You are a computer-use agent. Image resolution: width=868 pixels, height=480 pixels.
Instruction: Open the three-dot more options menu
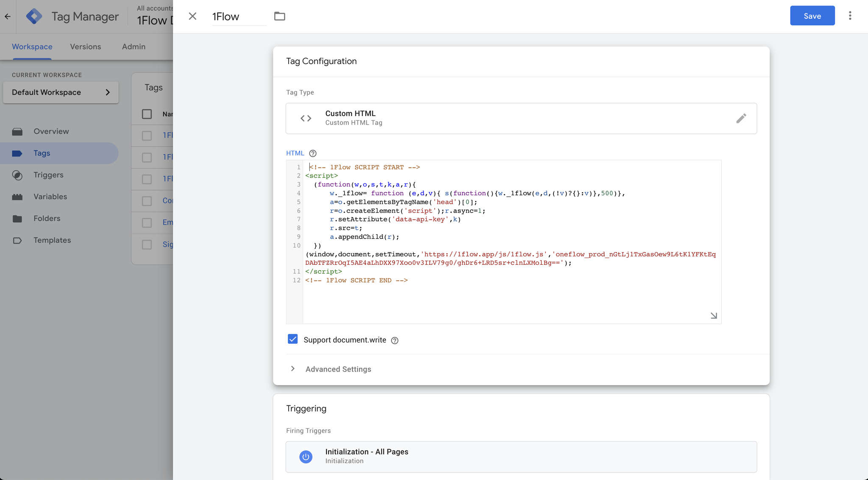coord(850,16)
